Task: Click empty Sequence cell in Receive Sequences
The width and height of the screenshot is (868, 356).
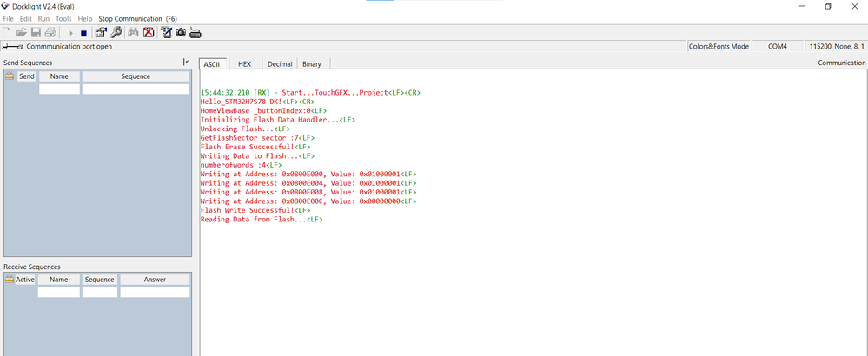Action: click(100, 292)
